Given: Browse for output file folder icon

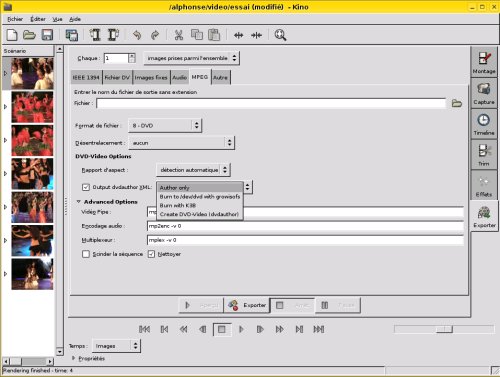Looking at the screenshot, I should coord(457,103).
